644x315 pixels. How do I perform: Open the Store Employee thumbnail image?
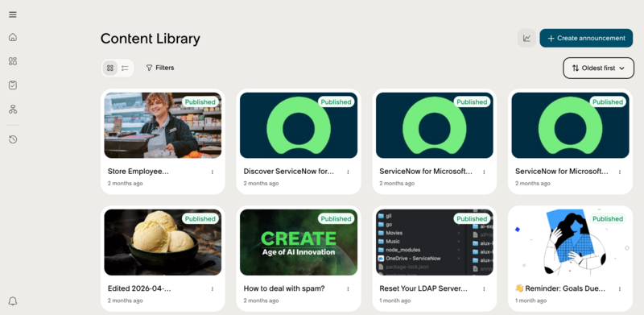(163, 125)
